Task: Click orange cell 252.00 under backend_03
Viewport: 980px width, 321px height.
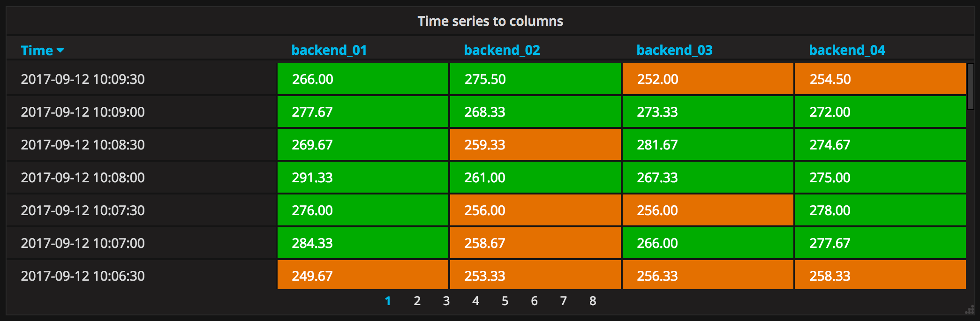Action: [708, 79]
